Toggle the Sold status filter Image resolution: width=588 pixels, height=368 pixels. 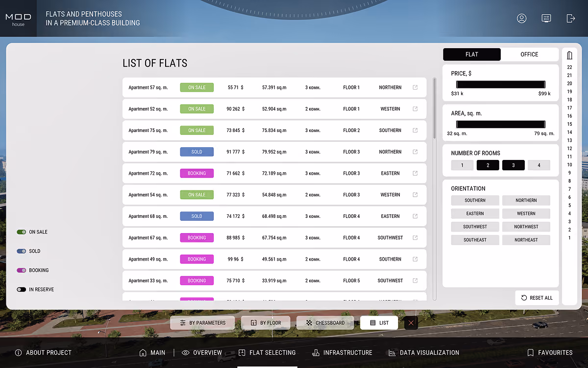click(21, 251)
